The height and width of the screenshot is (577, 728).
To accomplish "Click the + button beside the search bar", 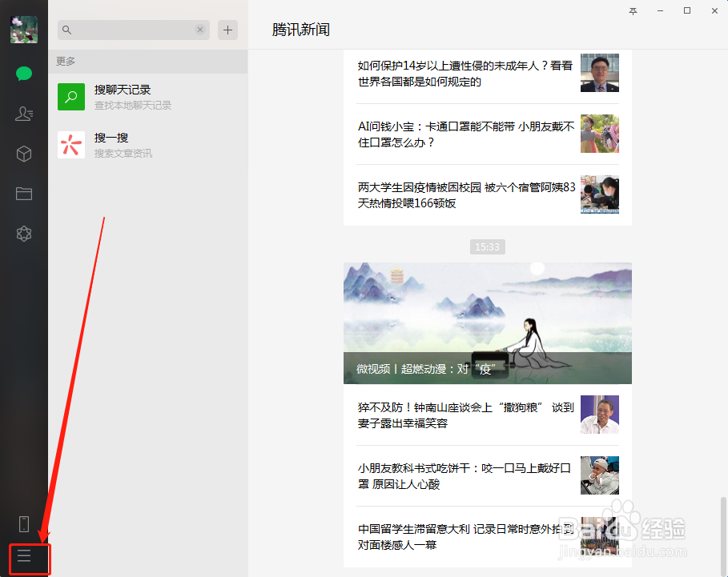I will point(227,30).
